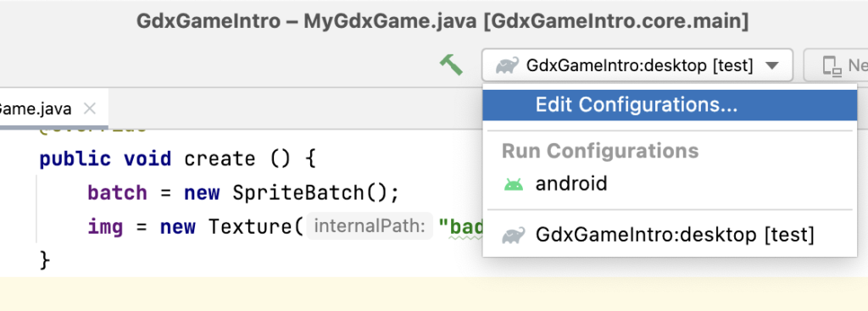Click the phone device icon in the device selector
This screenshot has height=311, width=868.
(832, 66)
